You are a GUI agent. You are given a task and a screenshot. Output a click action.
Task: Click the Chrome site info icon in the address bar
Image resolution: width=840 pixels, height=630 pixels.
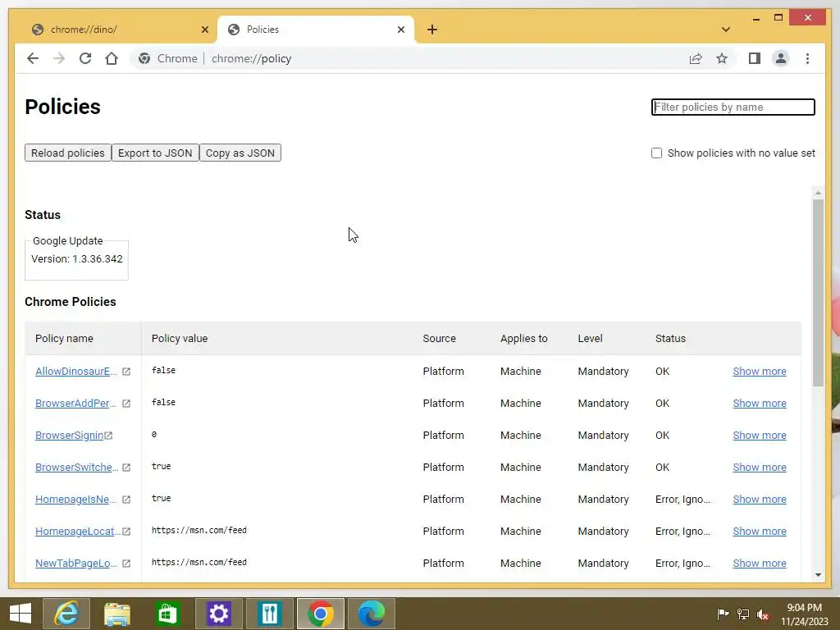point(144,58)
